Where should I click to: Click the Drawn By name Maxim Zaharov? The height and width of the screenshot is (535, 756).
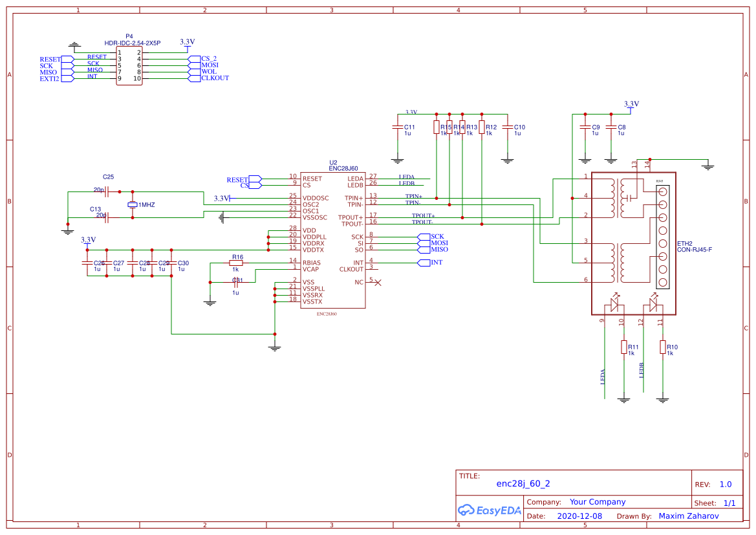click(x=688, y=516)
